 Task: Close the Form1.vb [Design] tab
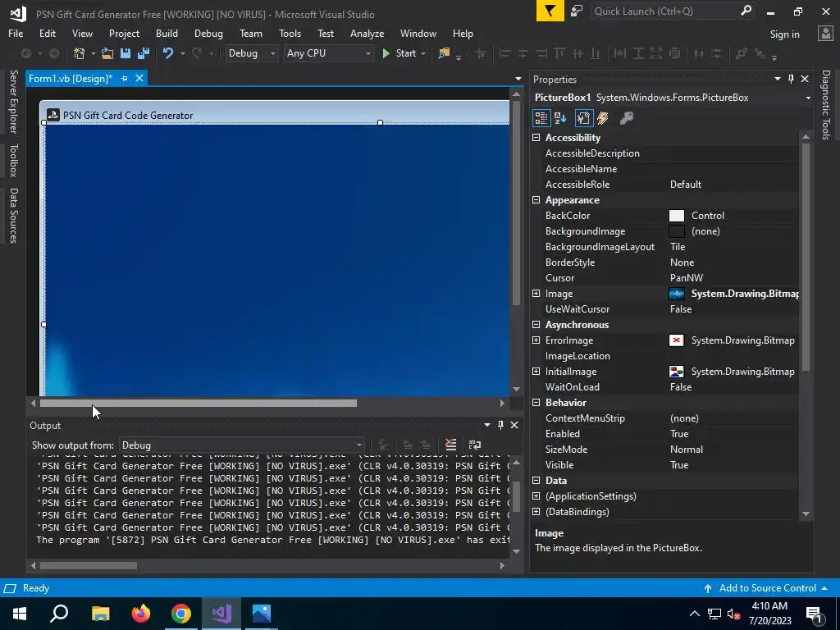[x=139, y=78]
